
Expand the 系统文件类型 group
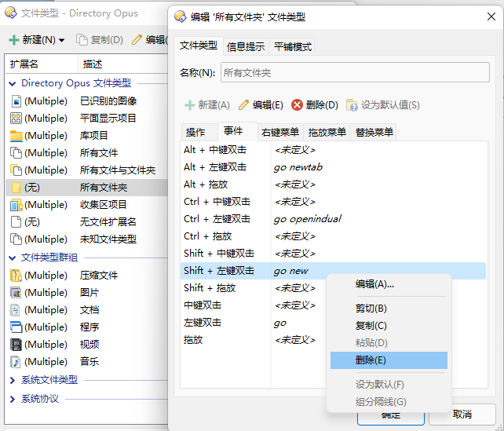point(13,380)
